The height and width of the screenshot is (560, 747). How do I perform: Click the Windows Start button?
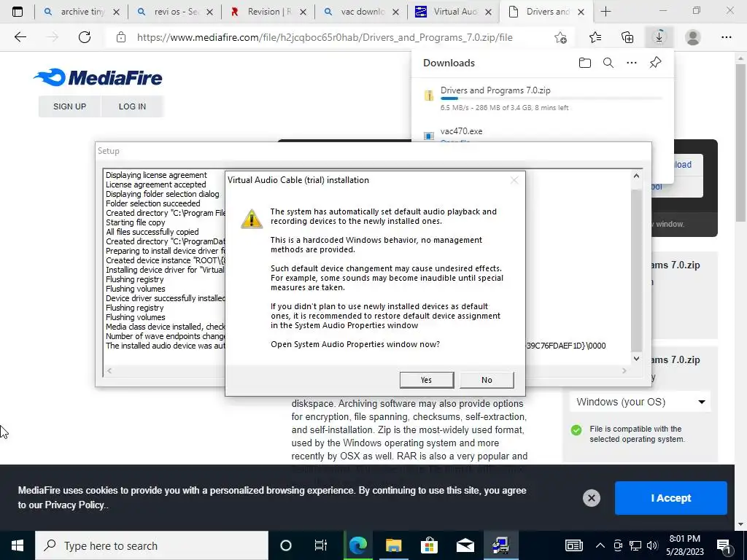[x=18, y=545]
